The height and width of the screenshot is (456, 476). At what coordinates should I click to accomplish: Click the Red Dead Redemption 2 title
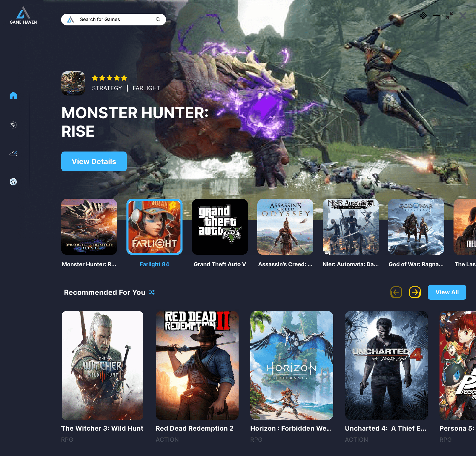pyautogui.click(x=194, y=428)
